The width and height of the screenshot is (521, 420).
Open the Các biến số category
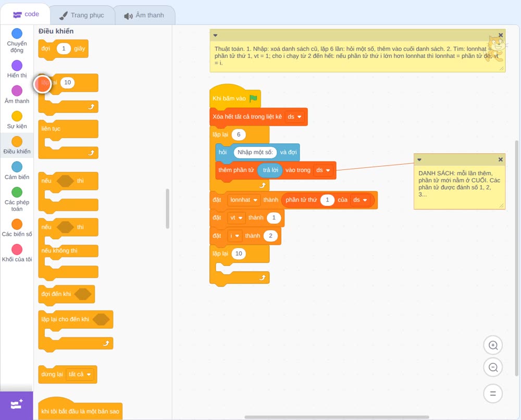pos(17,228)
